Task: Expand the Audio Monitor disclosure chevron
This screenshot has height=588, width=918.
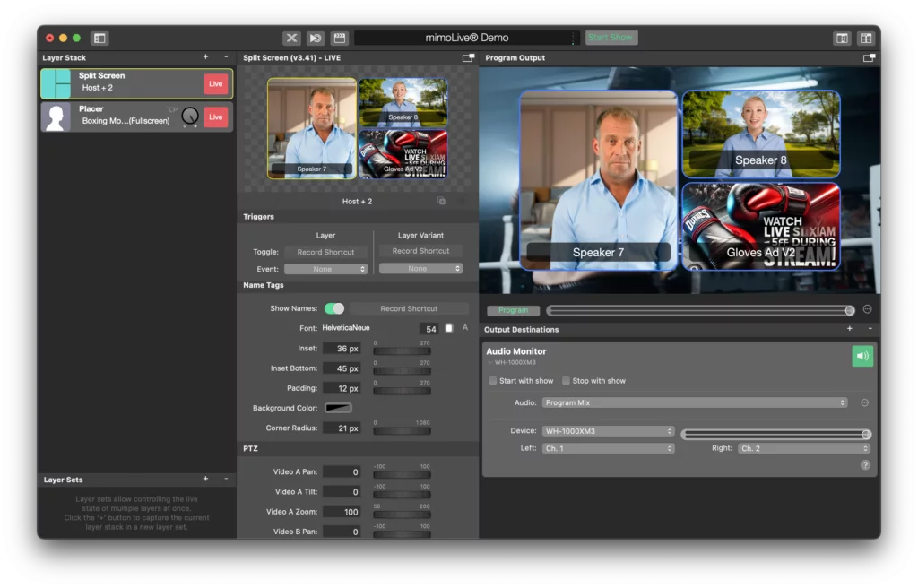Action: click(490, 362)
